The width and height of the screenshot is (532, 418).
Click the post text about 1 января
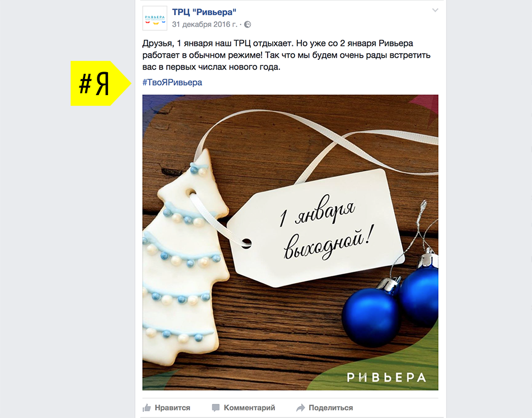pyautogui.click(x=286, y=55)
